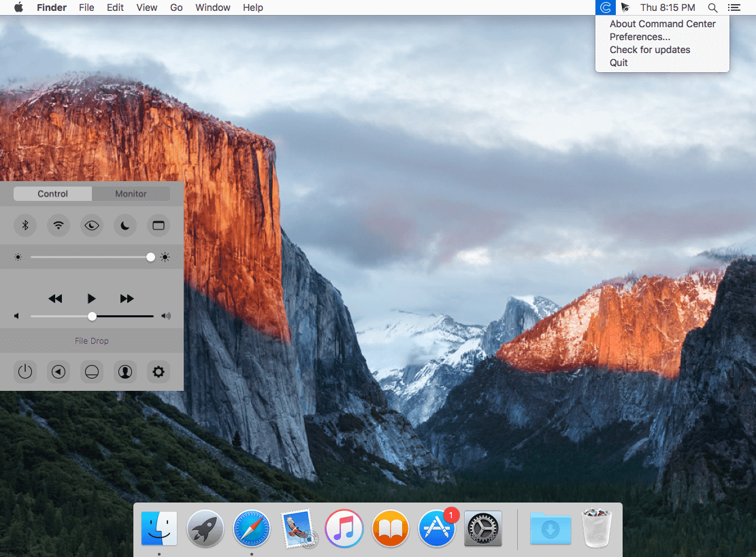Click the circled left-arrow icon
The width and height of the screenshot is (756, 557).
59,372
